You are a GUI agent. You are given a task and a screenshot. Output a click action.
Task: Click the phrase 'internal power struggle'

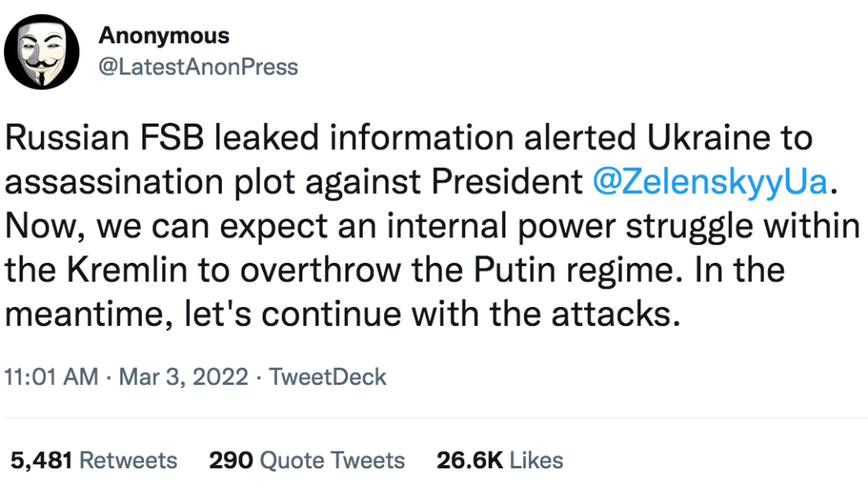570,226
